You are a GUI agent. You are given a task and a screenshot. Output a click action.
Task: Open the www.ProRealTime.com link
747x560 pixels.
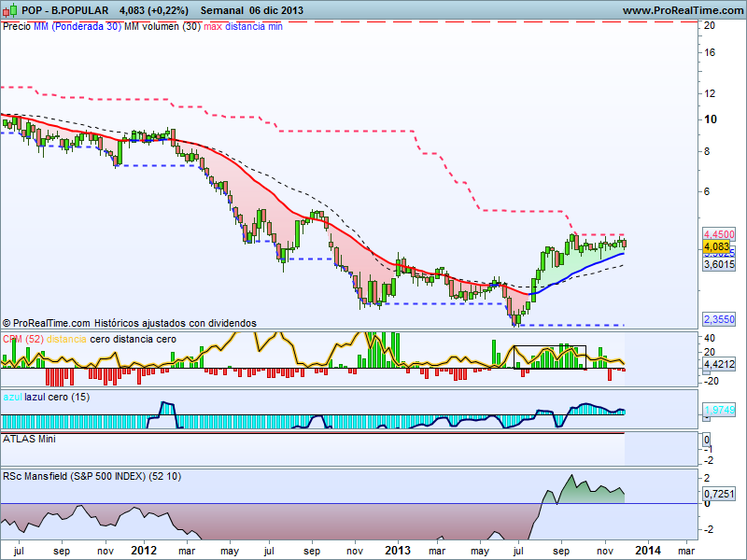[x=681, y=10]
